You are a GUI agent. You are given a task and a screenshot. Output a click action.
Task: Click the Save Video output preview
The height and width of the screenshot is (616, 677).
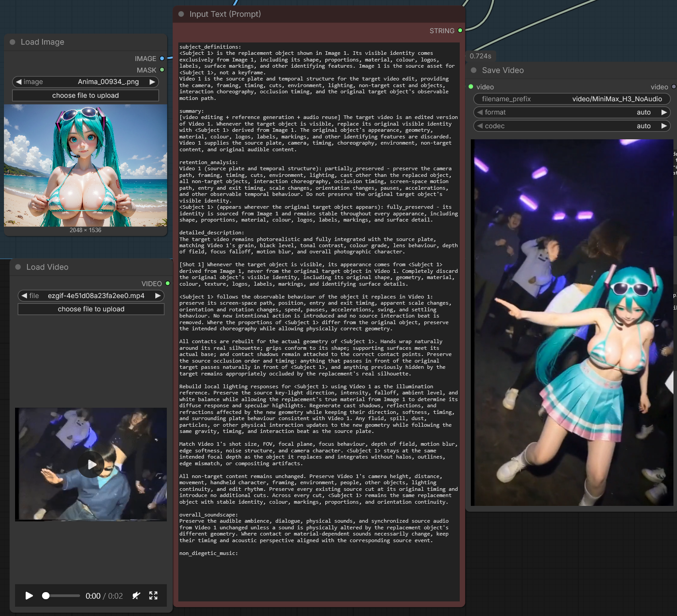[572, 322]
